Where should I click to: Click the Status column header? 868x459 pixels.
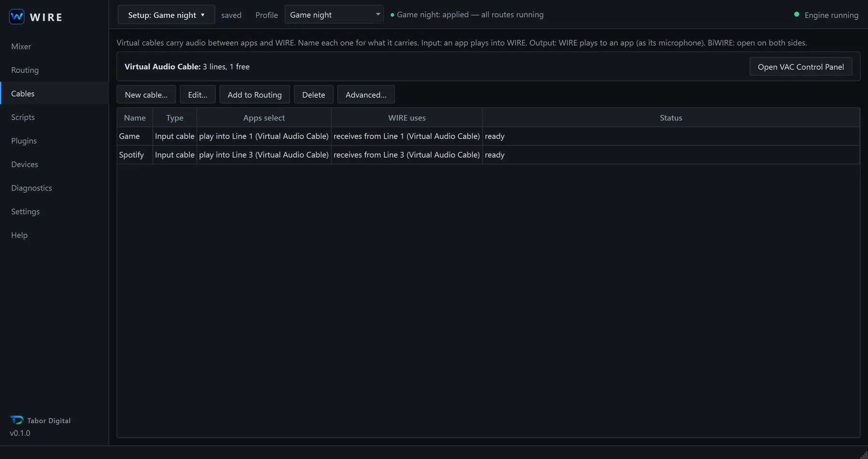point(671,118)
